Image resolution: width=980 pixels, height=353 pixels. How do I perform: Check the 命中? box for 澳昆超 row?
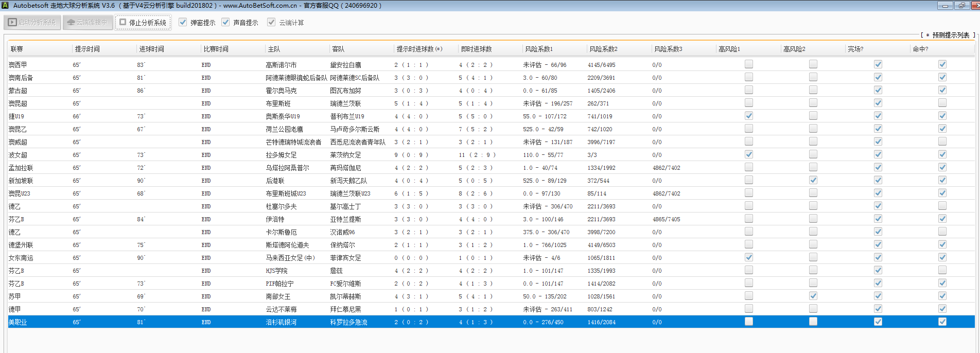pyautogui.click(x=942, y=103)
